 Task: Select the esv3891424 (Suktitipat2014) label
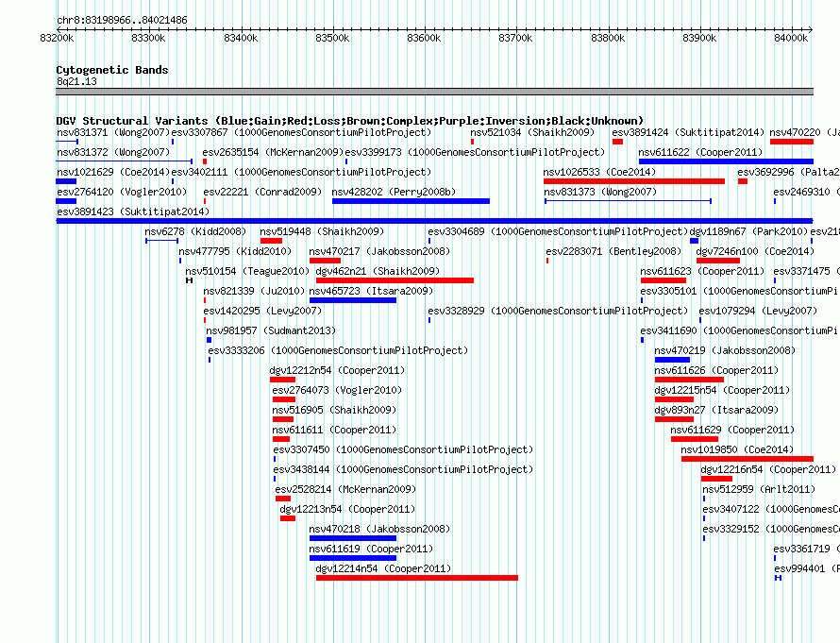coord(688,132)
